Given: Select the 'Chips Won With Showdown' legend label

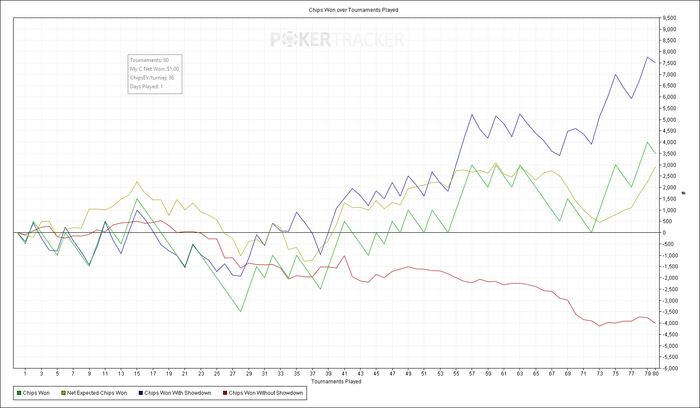Looking at the screenshot, I should tap(178, 393).
